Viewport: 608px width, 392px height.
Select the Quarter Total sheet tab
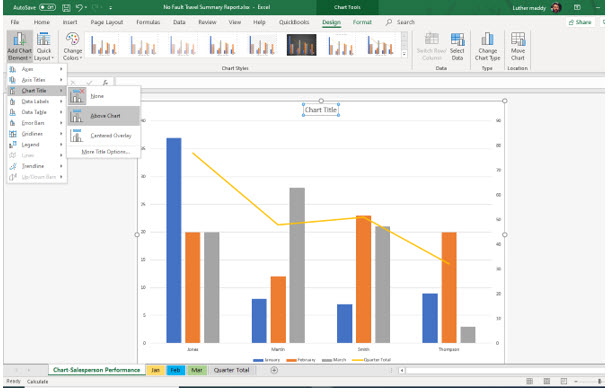(231, 370)
